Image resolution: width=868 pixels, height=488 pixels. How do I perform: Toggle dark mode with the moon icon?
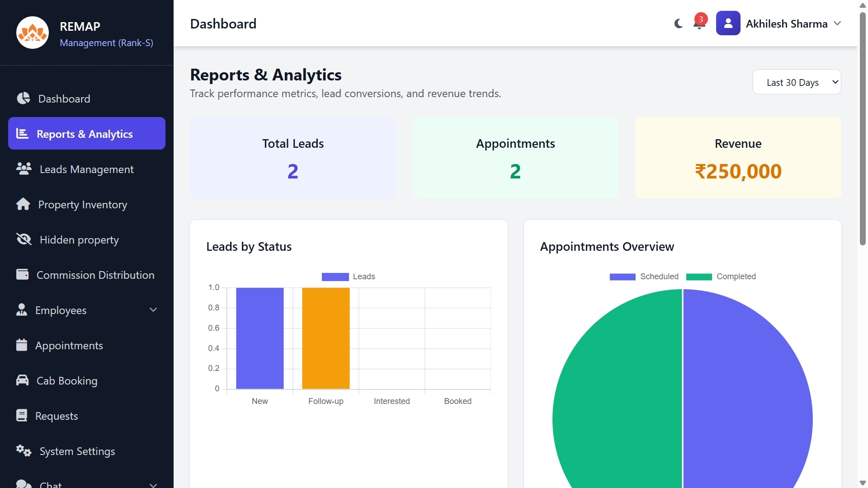point(678,24)
